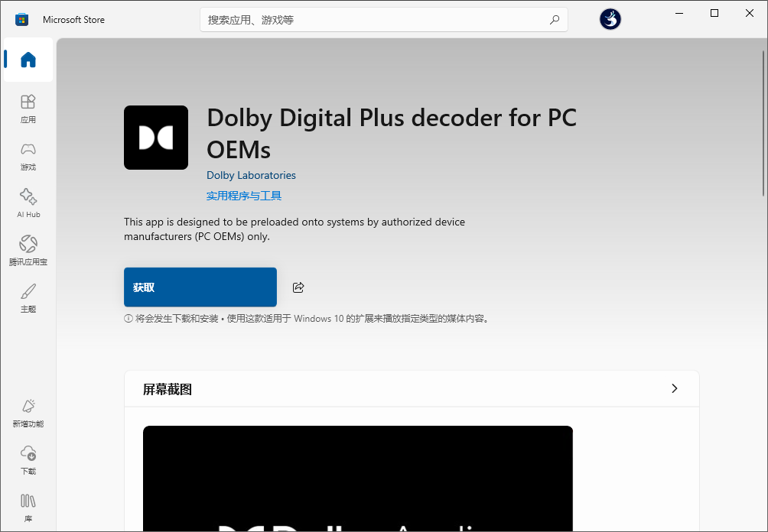Open the 主题 (Themes) section
The width and height of the screenshot is (768, 532).
28,298
